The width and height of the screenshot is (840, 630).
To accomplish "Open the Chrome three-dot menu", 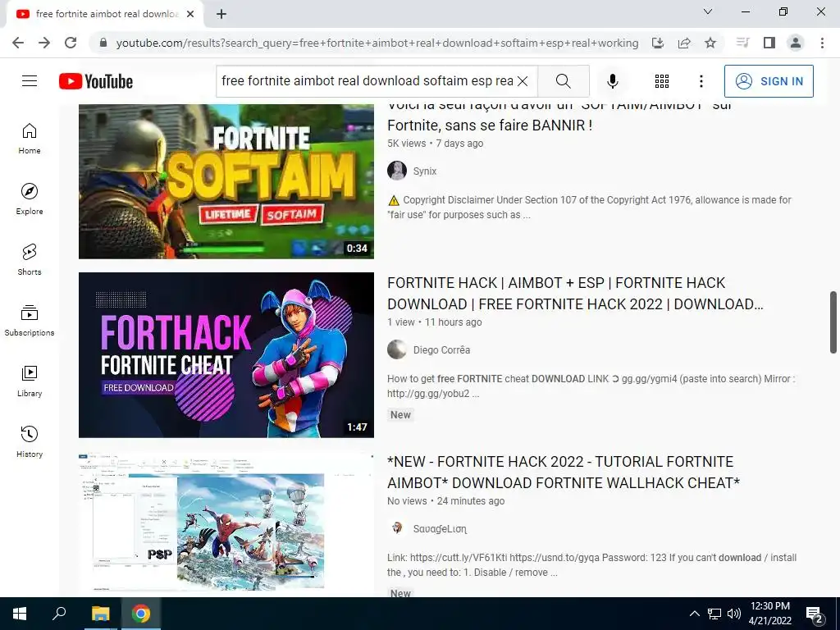I will 822,43.
